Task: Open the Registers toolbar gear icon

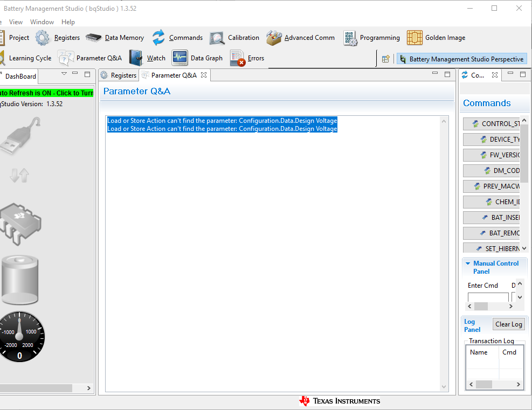Action: (43, 38)
